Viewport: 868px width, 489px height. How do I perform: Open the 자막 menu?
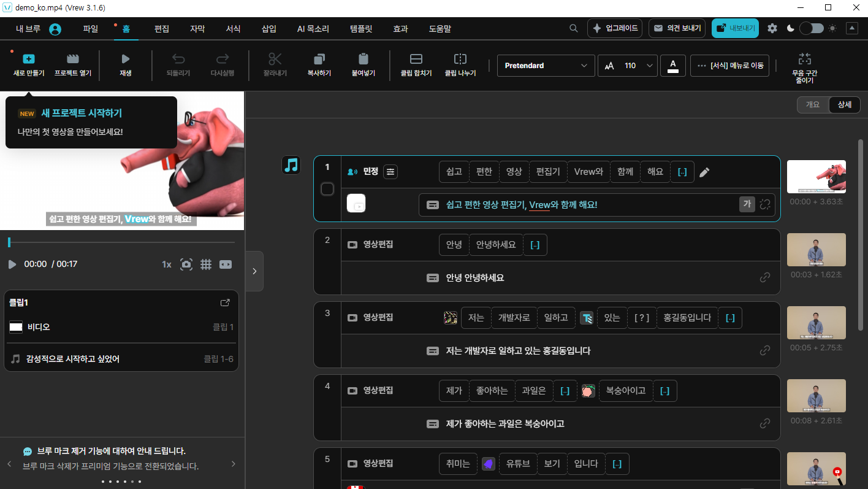197,29
